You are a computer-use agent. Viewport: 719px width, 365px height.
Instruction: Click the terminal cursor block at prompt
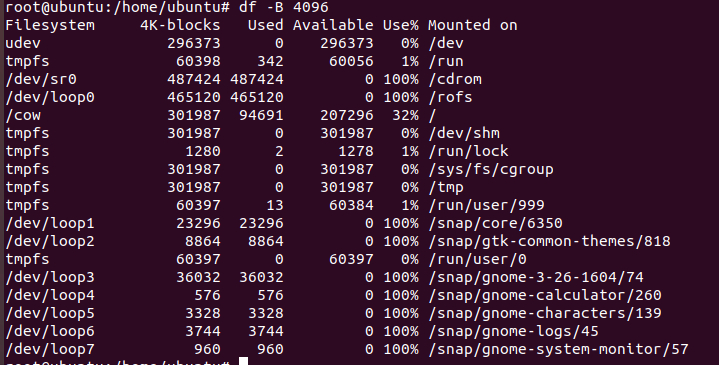click(243, 361)
